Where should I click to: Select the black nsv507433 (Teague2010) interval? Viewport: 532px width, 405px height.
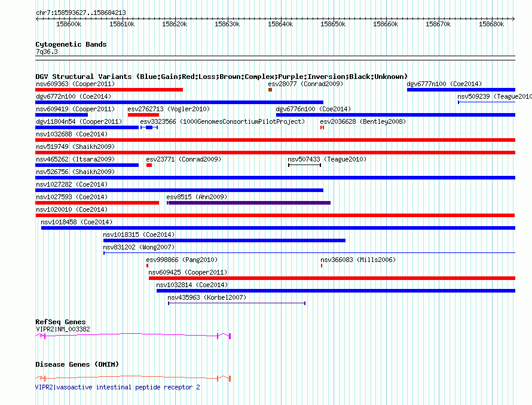[x=304, y=165]
